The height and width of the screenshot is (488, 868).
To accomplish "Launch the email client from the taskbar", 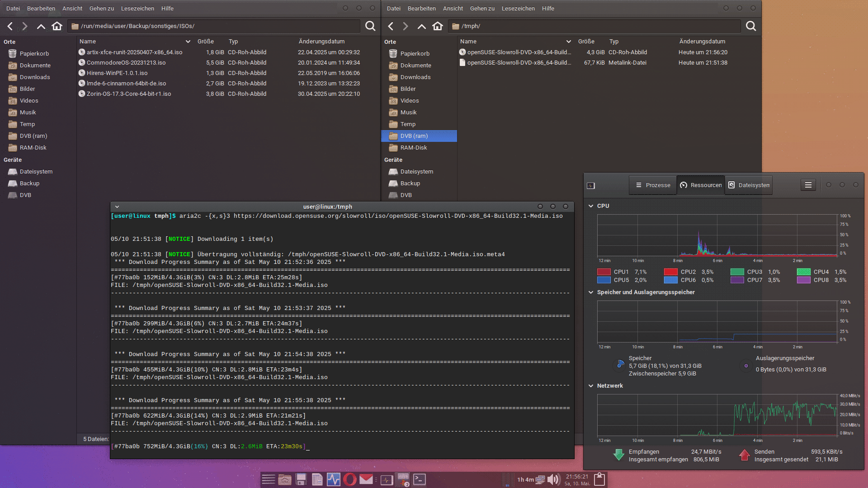I will pos(366,479).
